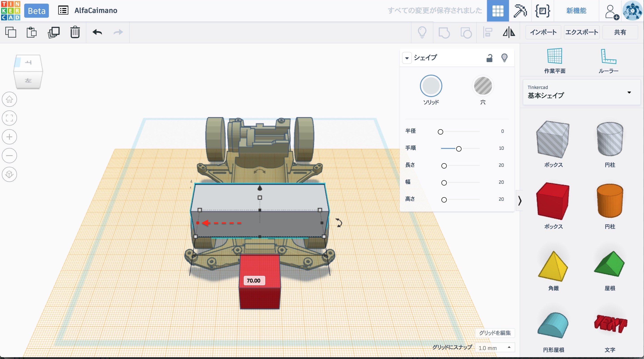Reset the camera with the Home view button
644x359 pixels.
[x=9, y=99]
